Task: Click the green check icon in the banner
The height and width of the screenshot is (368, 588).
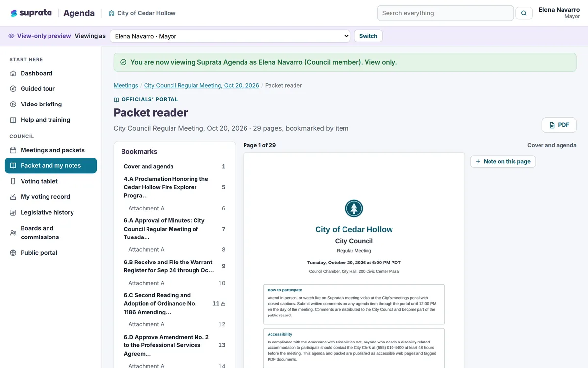Action: 123,62
